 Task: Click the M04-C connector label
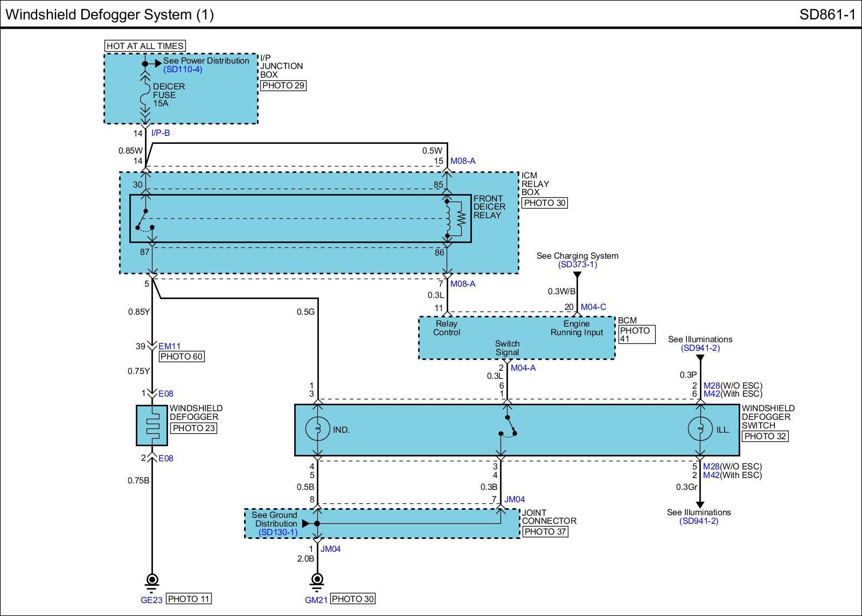point(593,307)
